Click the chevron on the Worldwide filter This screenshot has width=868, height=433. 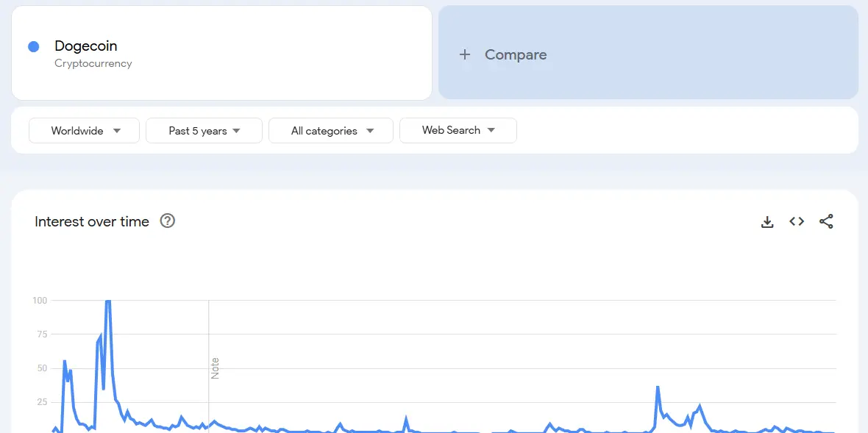116,130
